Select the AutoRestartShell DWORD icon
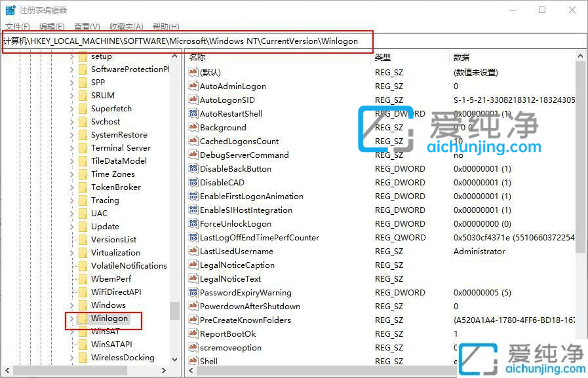 (193, 113)
